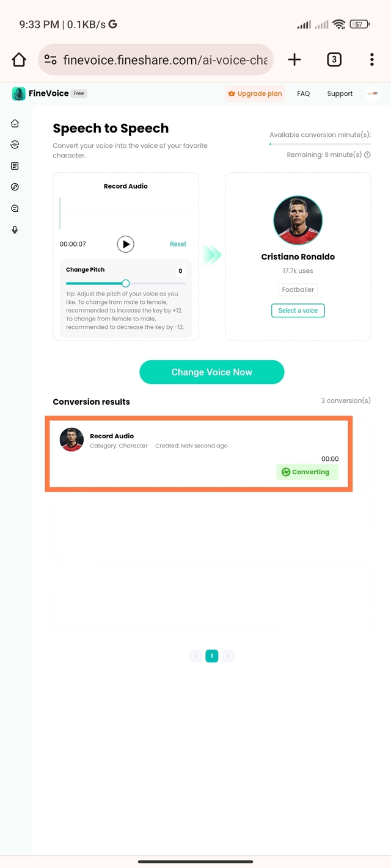Select page 1 in pagination
Viewport: 391px width, 868px height.
[211, 656]
